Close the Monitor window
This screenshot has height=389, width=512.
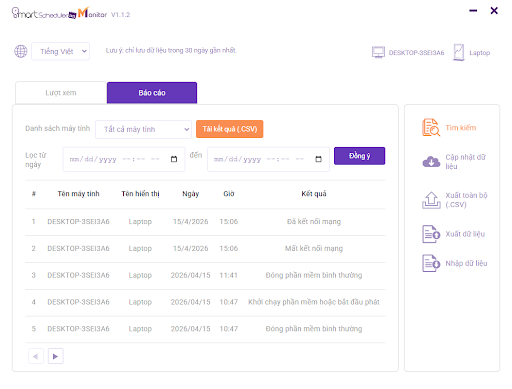click(494, 11)
